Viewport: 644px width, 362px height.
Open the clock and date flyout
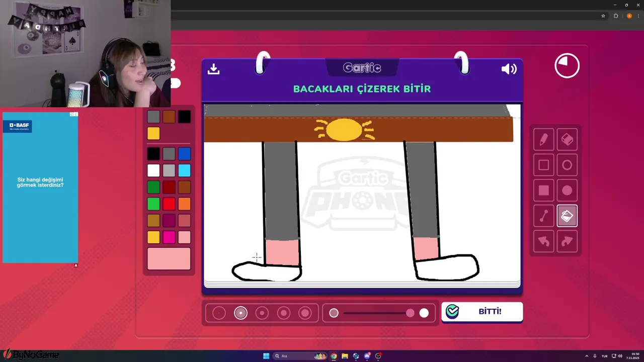(633, 356)
